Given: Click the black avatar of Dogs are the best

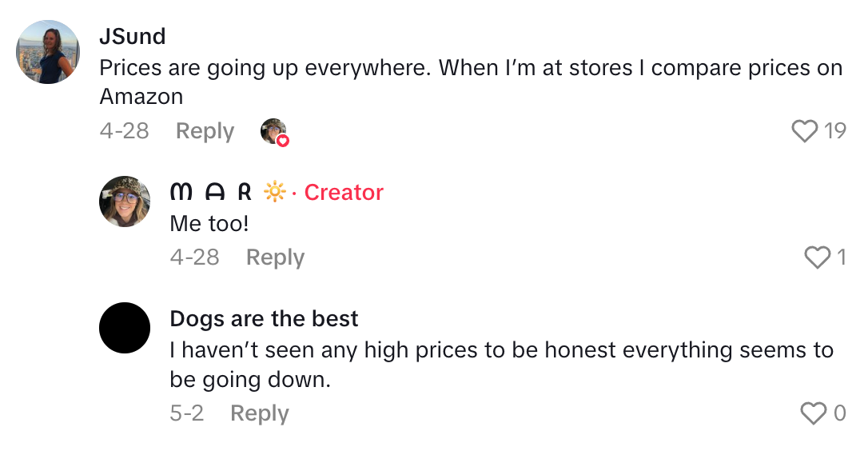Looking at the screenshot, I should pos(125,328).
